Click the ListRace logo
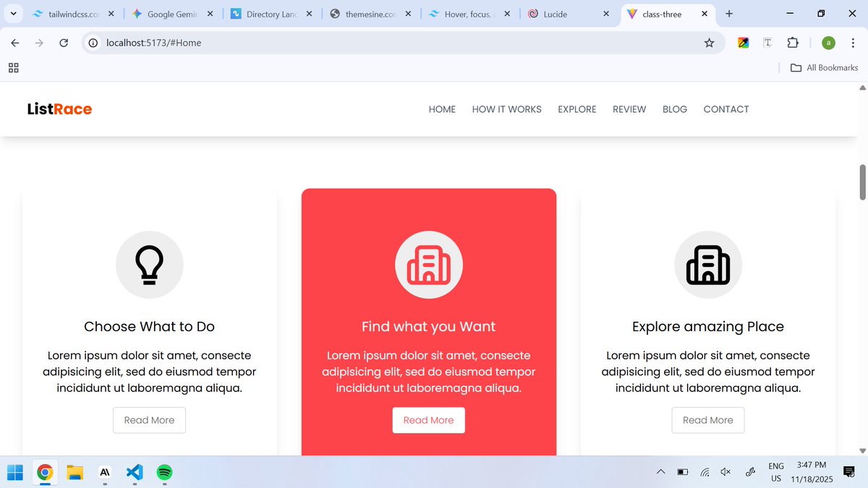The width and height of the screenshot is (868, 488). (59, 109)
